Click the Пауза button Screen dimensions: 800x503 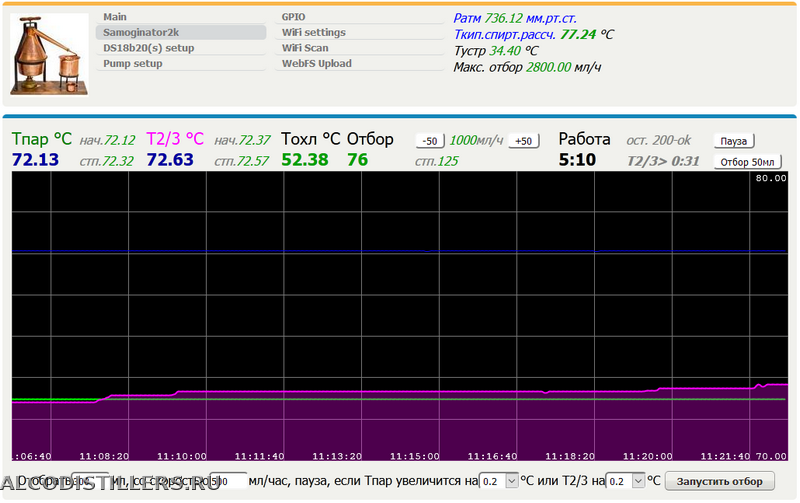click(734, 141)
